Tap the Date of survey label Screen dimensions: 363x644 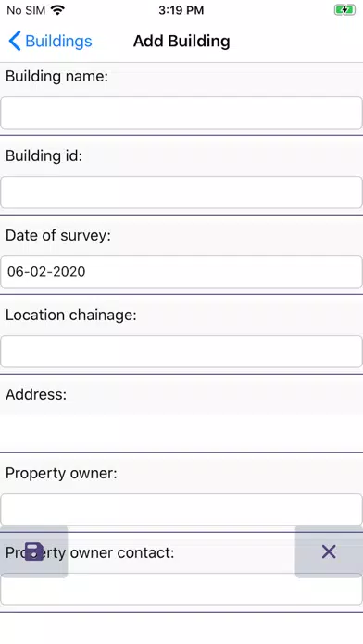click(58, 235)
